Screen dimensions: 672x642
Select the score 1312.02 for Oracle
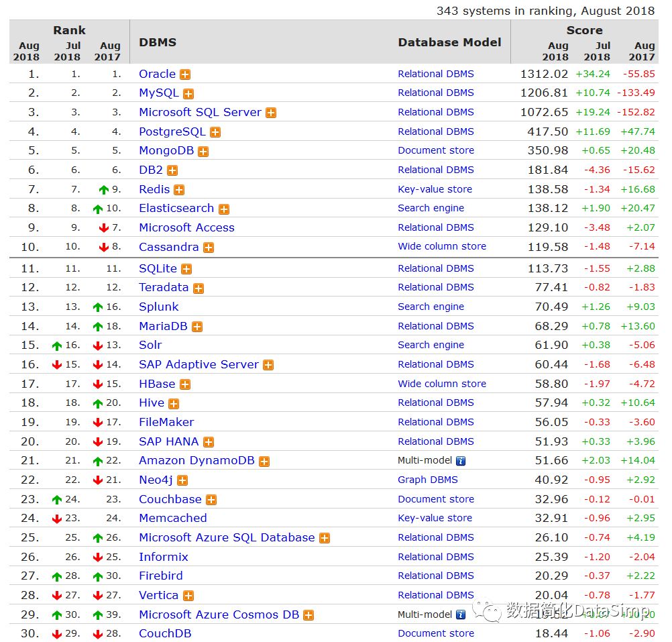pos(545,74)
